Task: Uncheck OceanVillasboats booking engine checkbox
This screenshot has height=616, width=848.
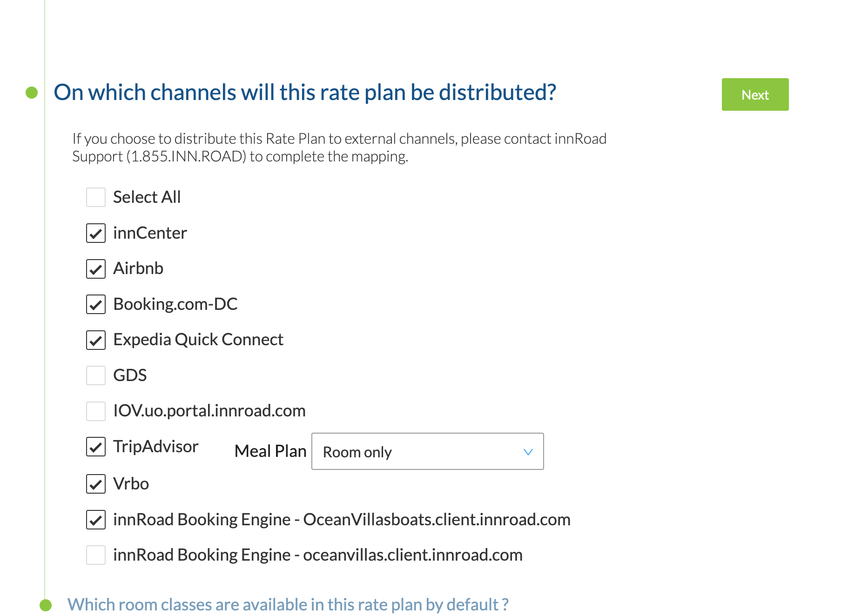Action: (x=96, y=520)
